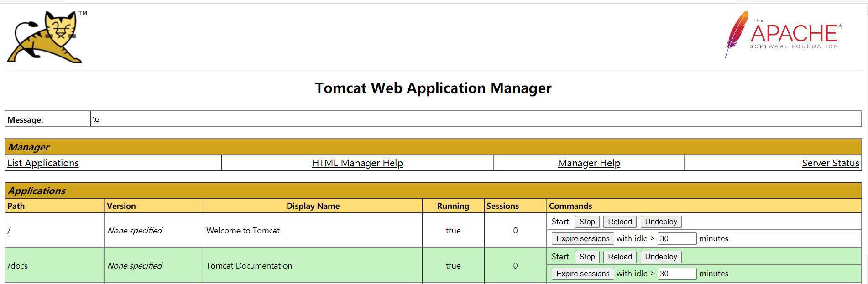Click the Applications section header
Viewport: 868px width, 284px height.
(x=433, y=191)
